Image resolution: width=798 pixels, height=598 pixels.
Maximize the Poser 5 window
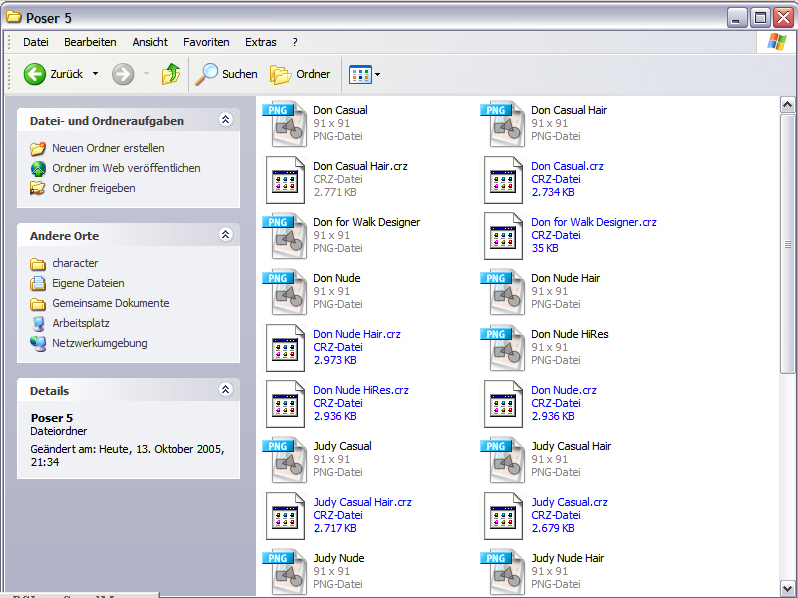tap(760, 18)
